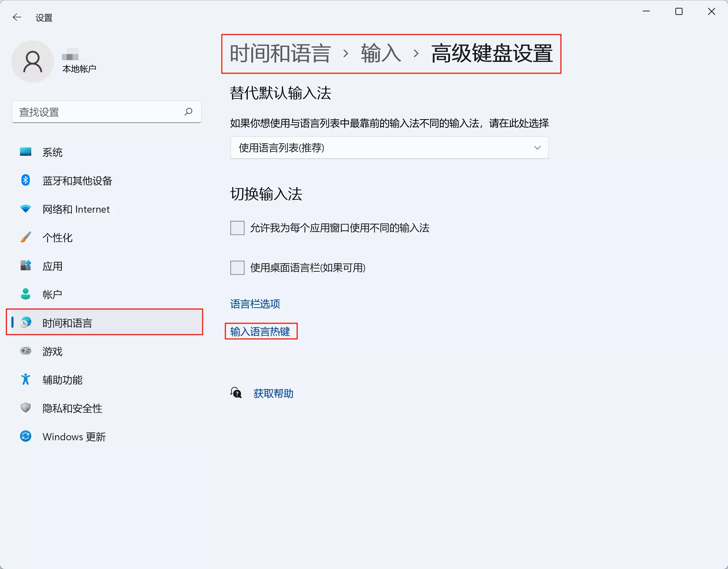Image resolution: width=728 pixels, height=569 pixels.
Task: Open the 语言栏选项 link
Action: 255,304
